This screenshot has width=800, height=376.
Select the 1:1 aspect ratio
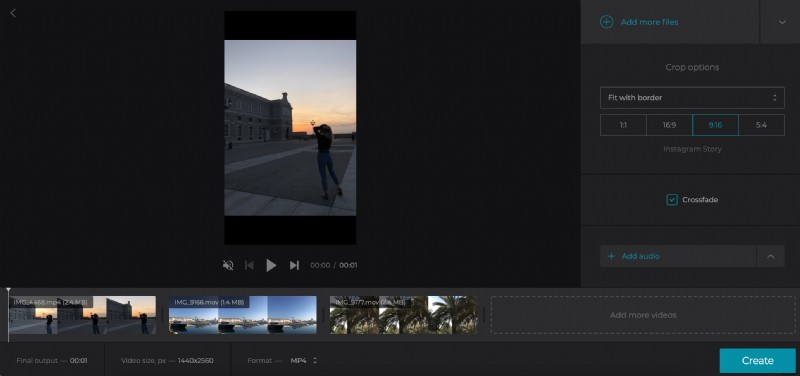click(x=623, y=125)
